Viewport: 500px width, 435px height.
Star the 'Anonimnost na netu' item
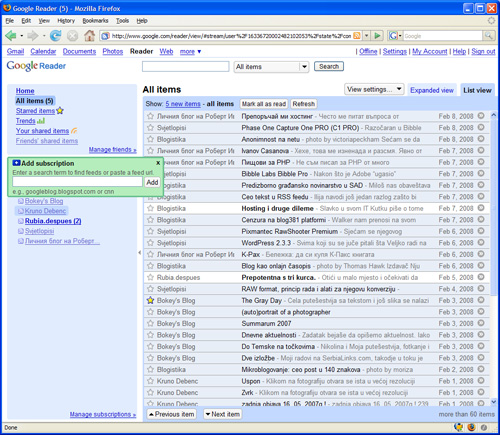pyautogui.click(x=150, y=139)
